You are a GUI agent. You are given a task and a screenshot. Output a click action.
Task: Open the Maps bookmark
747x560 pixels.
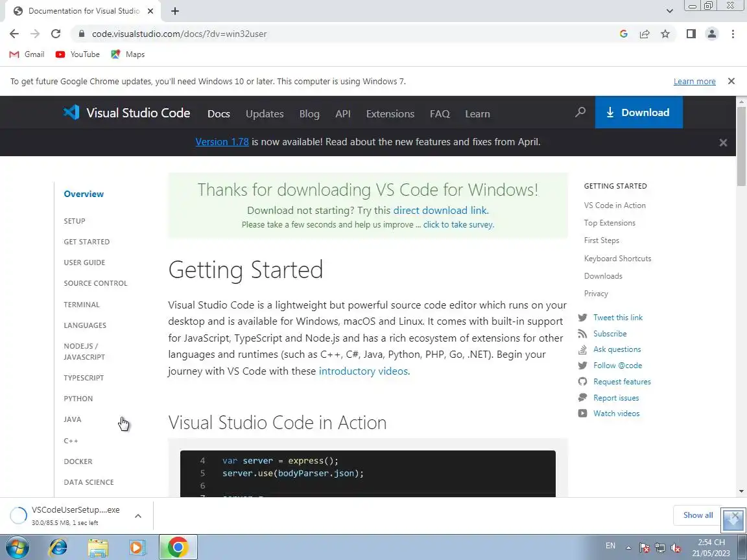click(128, 54)
